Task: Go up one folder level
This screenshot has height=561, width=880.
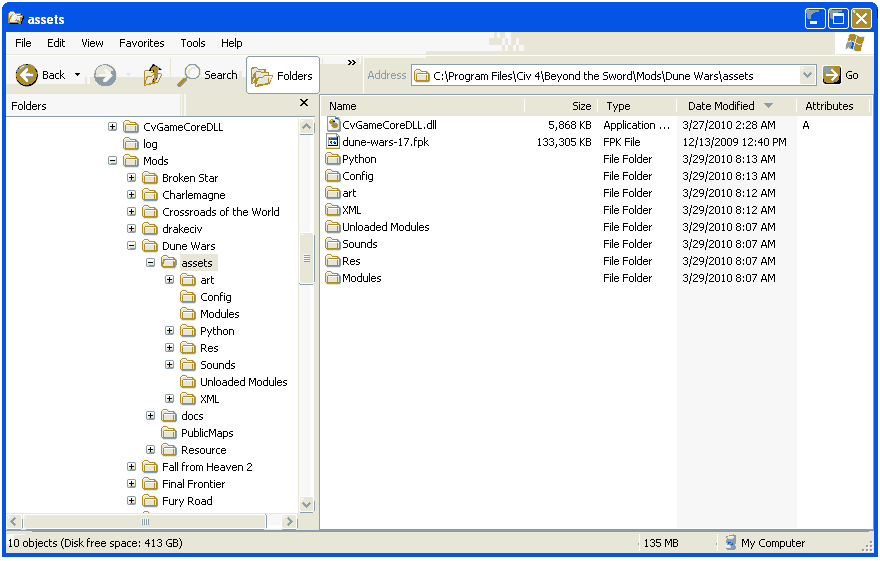Action: pyautogui.click(x=152, y=75)
